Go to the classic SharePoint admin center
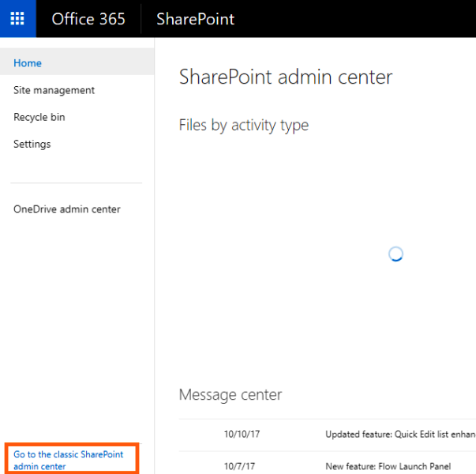The width and height of the screenshot is (476, 474). click(x=69, y=460)
